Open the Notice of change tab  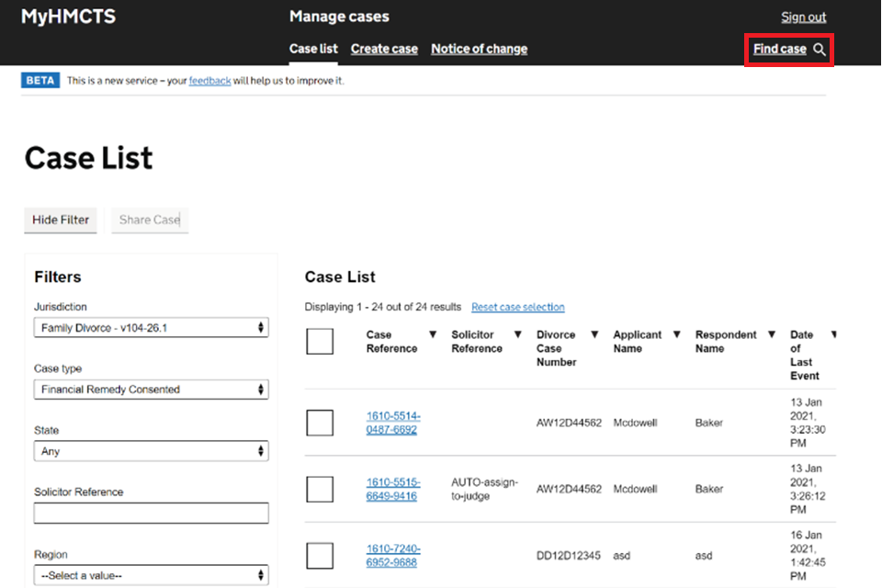[479, 49]
